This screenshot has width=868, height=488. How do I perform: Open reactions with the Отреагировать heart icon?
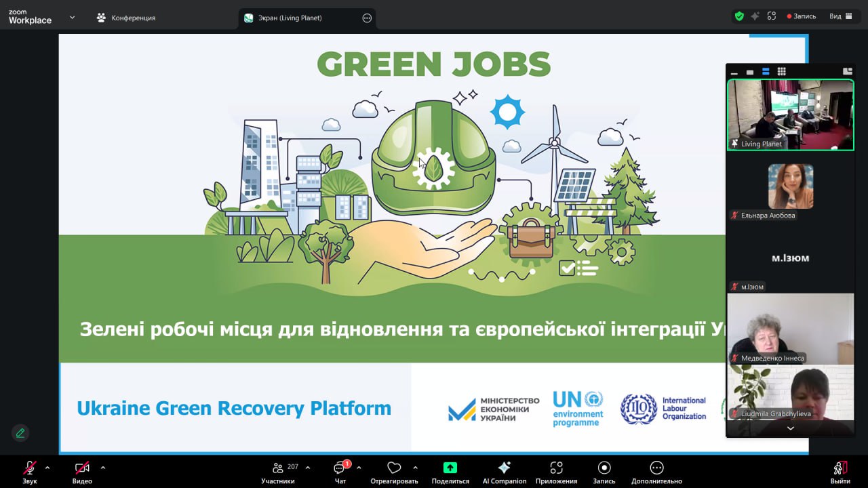(394, 472)
